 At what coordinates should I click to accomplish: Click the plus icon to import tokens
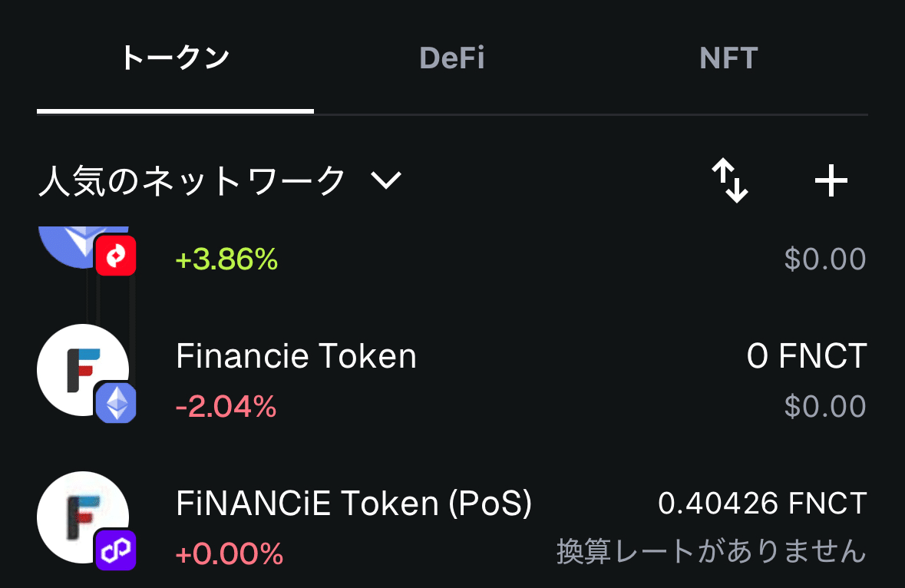point(831,181)
